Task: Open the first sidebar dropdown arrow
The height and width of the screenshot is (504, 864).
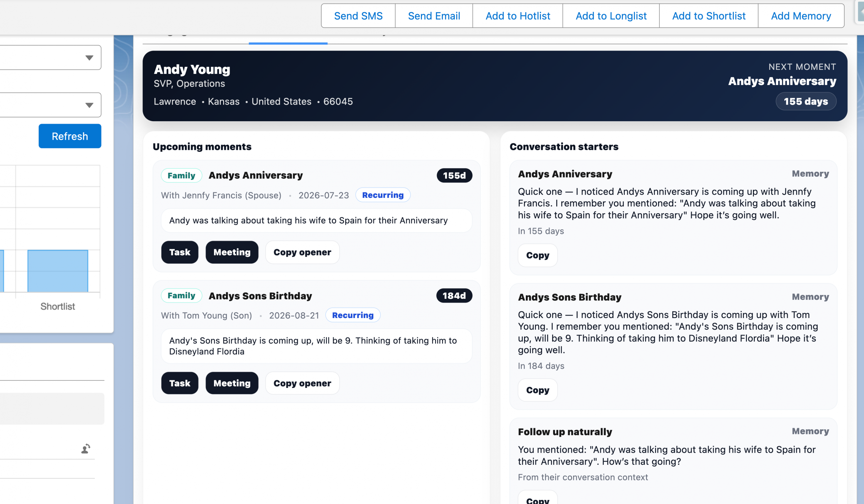Action: pos(89,58)
